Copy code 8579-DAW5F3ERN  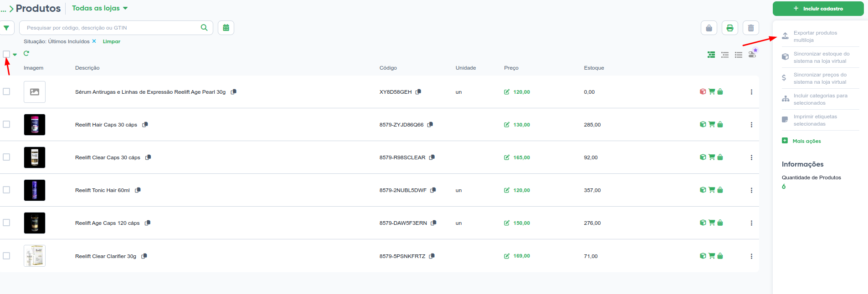(434, 223)
